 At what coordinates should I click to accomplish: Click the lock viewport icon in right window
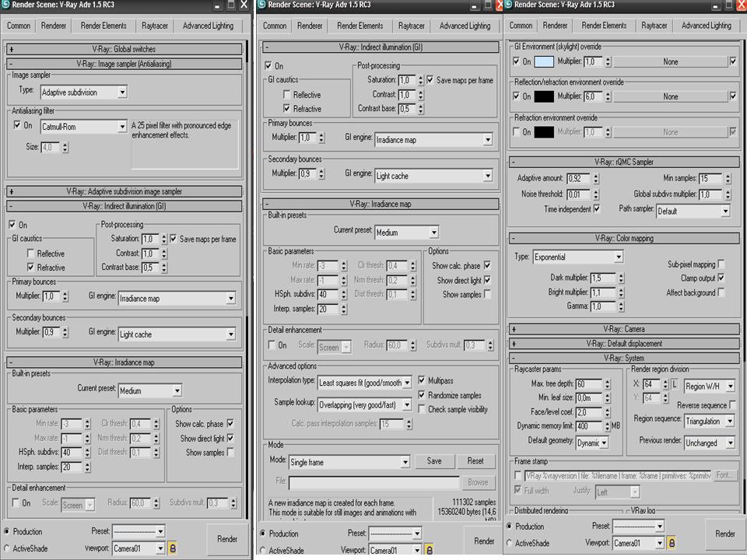coord(672,542)
